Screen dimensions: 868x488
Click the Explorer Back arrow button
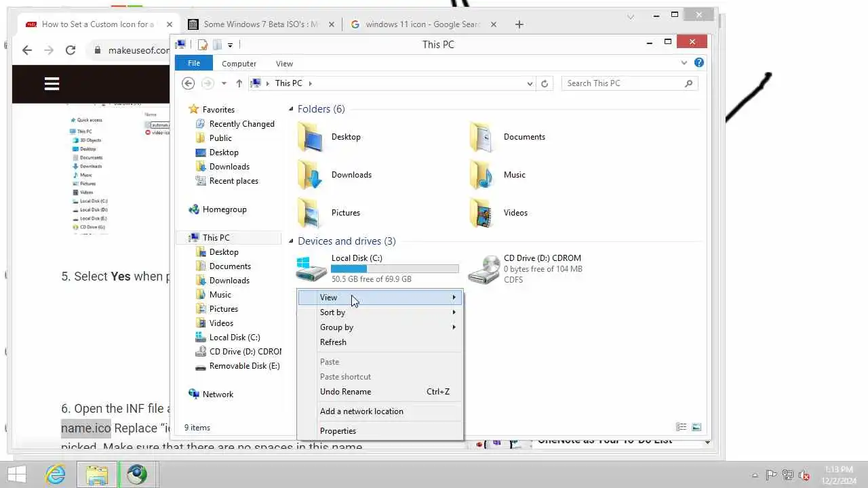click(x=189, y=83)
